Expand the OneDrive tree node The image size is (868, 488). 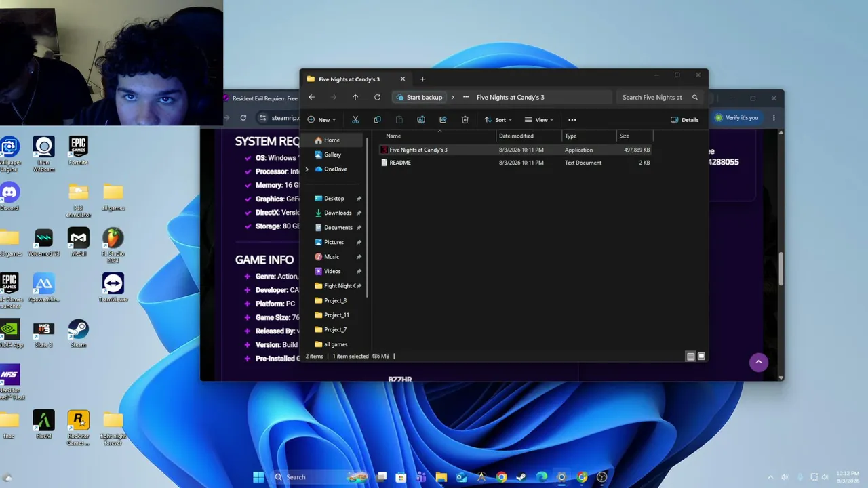[307, 169]
